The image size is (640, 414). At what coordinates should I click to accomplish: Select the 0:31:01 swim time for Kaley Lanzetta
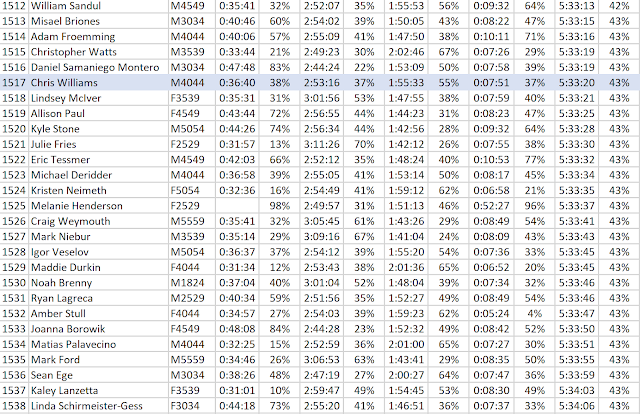237,391
